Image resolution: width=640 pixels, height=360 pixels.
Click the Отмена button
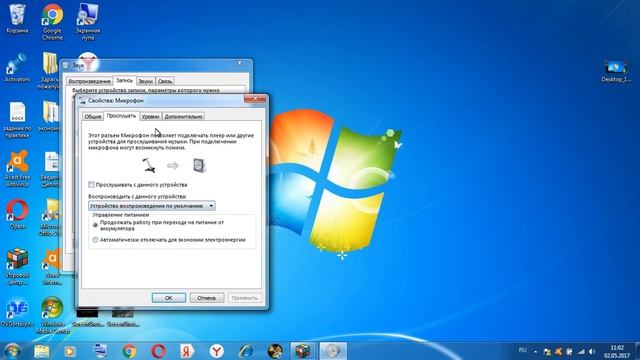point(207,298)
